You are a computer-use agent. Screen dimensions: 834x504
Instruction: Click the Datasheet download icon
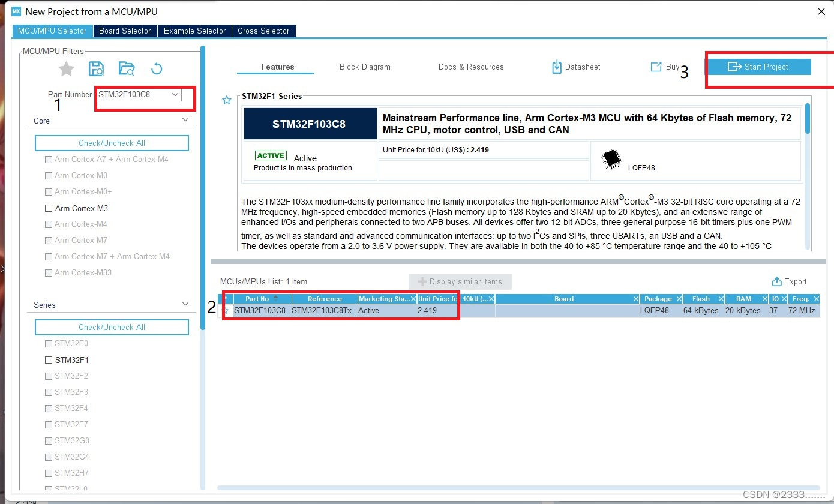click(x=557, y=67)
